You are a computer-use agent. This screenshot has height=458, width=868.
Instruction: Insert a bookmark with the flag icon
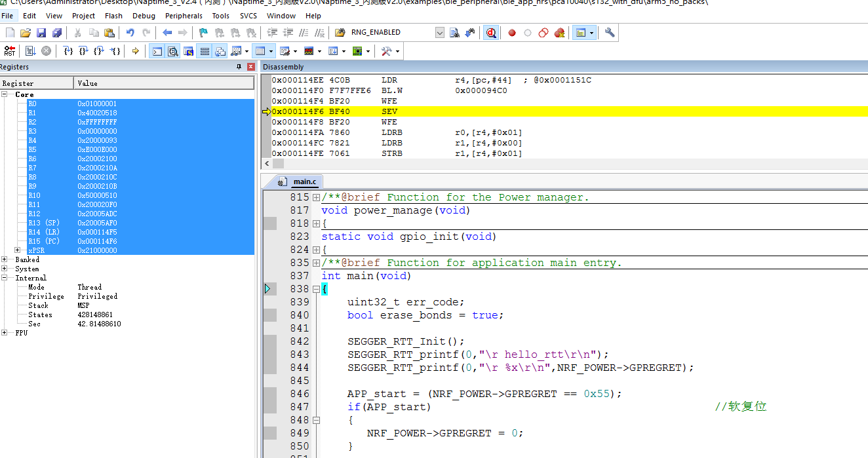point(203,32)
